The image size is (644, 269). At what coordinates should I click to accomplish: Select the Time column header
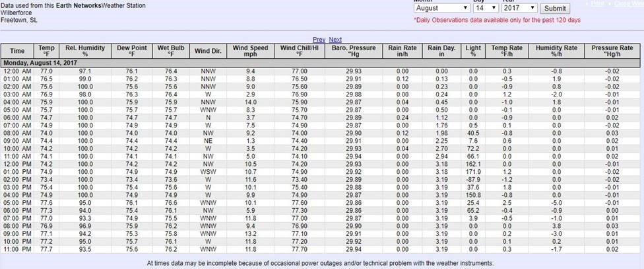pos(17,51)
